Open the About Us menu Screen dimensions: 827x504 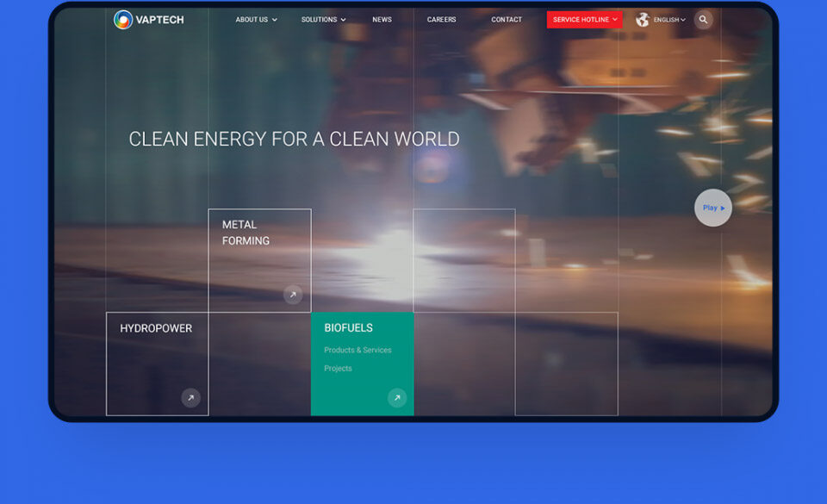click(x=256, y=20)
